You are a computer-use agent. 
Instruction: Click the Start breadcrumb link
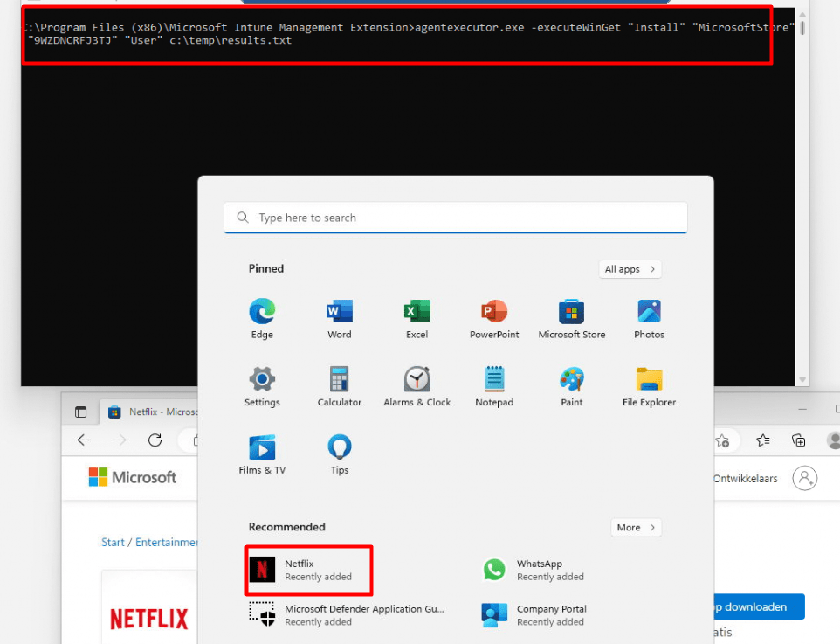pyautogui.click(x=113, y=542)
